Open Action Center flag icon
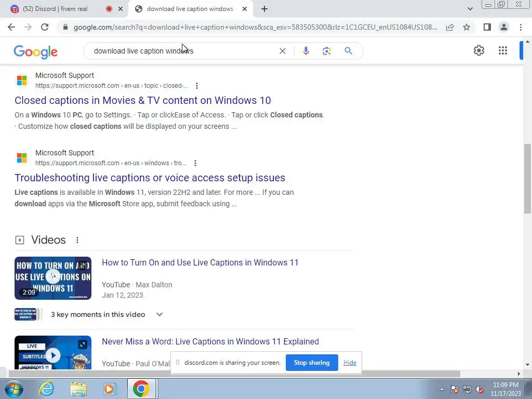532x399 pixels. pos(455,389)
